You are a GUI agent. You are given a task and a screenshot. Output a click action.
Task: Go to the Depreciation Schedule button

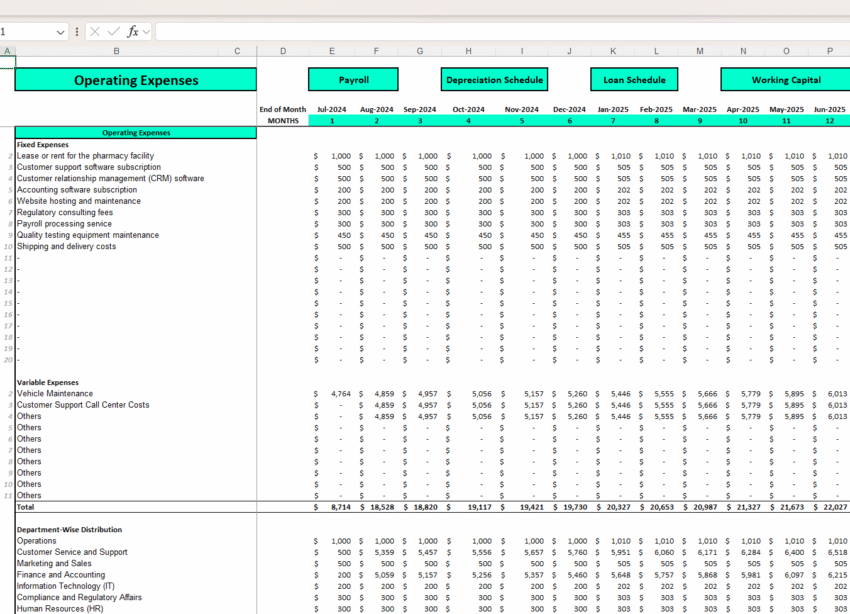494,80
